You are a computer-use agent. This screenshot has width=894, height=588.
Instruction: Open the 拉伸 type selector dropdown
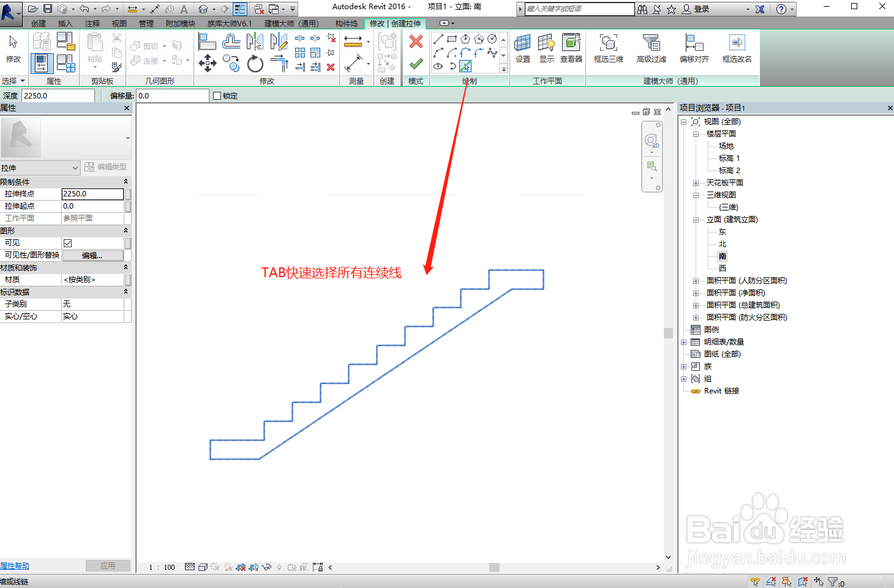tap(40, 168)
